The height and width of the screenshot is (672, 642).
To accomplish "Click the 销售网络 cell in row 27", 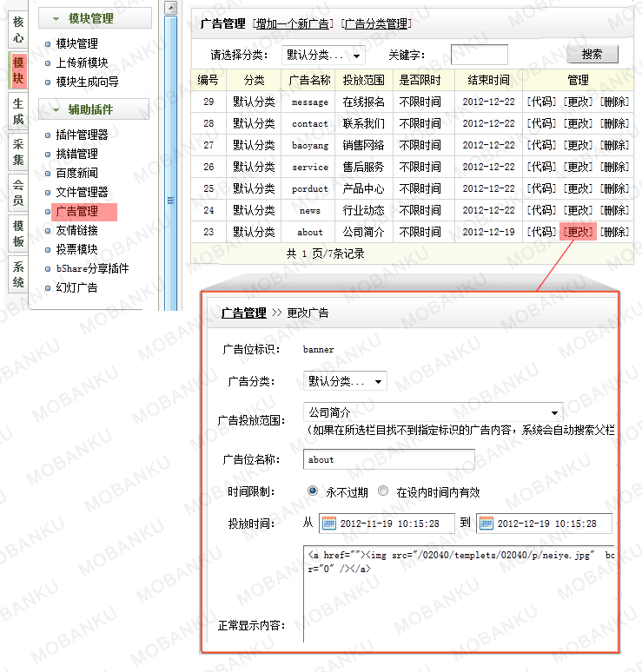I will coord(364,145).
